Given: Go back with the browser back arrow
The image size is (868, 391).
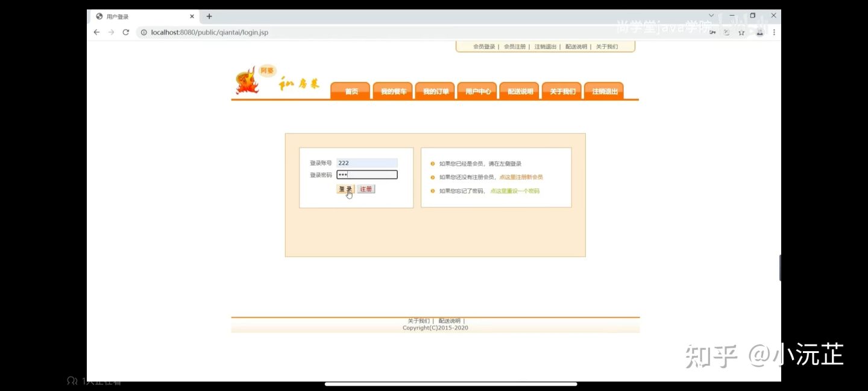Looking at the screenshot, I should 96,32.
